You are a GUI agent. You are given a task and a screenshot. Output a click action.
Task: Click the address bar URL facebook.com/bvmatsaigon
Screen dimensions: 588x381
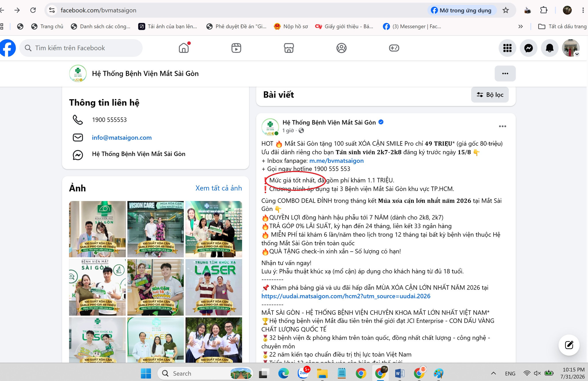coord(98,10)
